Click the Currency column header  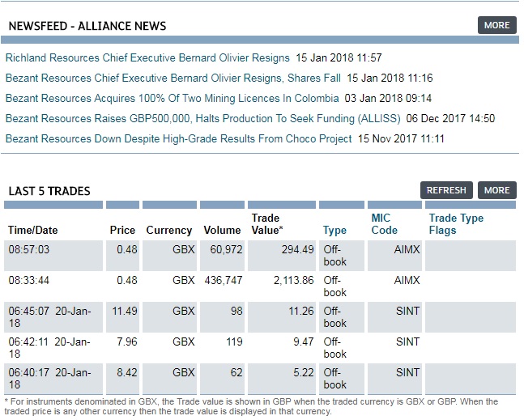[169, 230]
